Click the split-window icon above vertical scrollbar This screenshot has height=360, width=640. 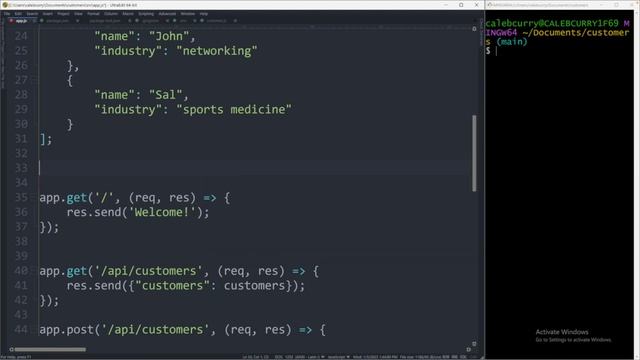[x=474, y=29]
